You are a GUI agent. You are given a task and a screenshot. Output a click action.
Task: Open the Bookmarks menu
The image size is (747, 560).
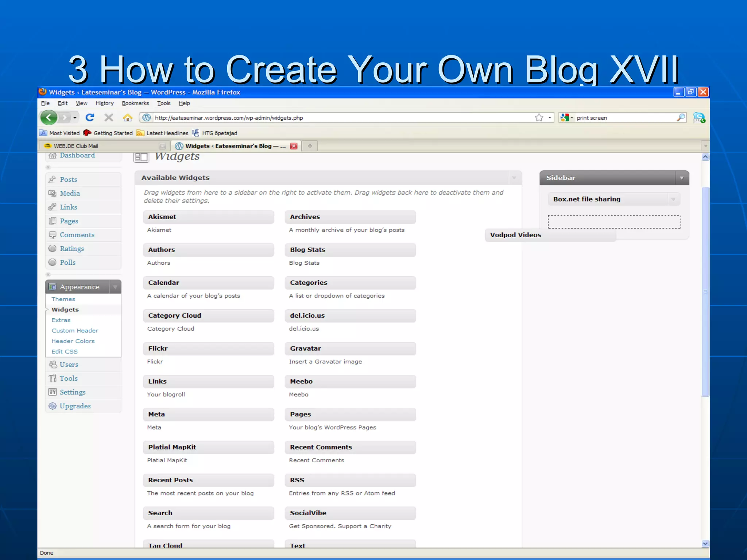(x=135, y=103)
